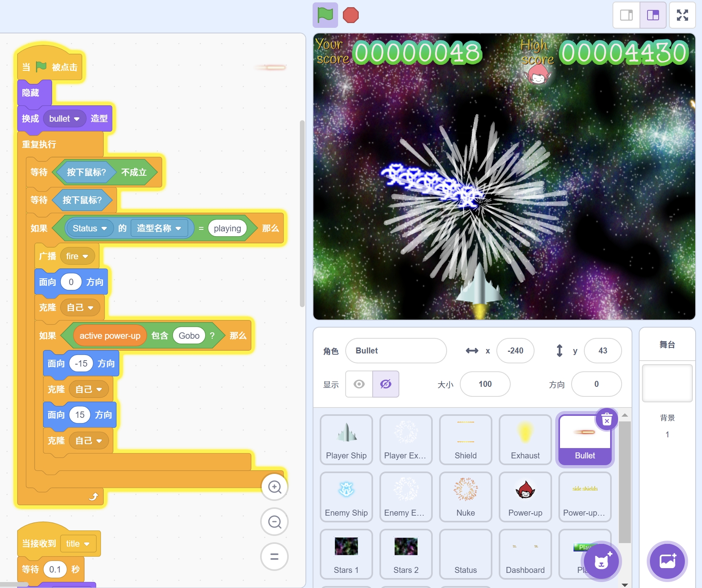Viewport: 702px width, 588px height.
Task: Reset workspace zoom with equals icon
Action: (x=274, y=556)
